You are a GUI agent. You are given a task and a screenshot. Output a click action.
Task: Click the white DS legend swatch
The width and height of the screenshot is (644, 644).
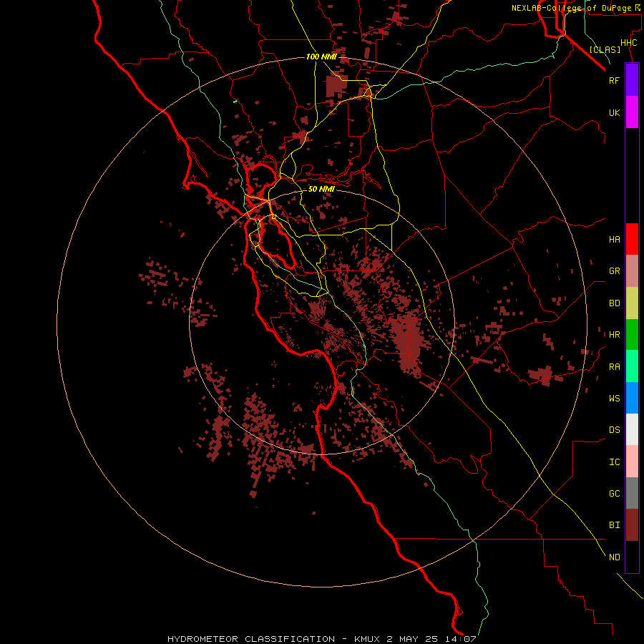[x=632, y=429]
